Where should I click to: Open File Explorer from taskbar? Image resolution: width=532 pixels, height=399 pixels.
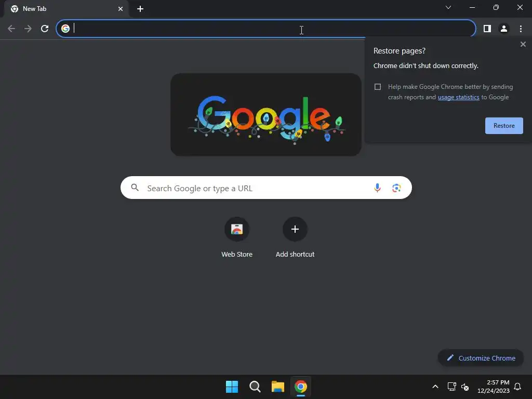coord(277,387)
